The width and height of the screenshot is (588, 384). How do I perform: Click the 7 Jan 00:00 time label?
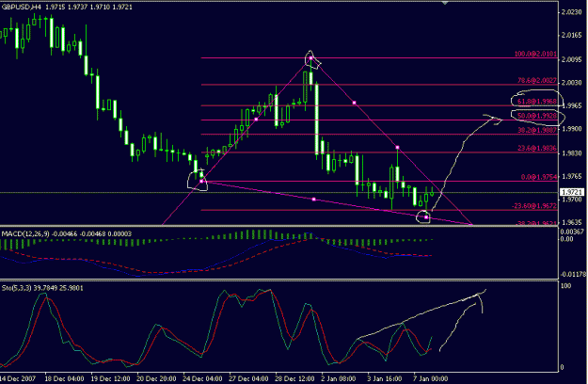[431, 378]
